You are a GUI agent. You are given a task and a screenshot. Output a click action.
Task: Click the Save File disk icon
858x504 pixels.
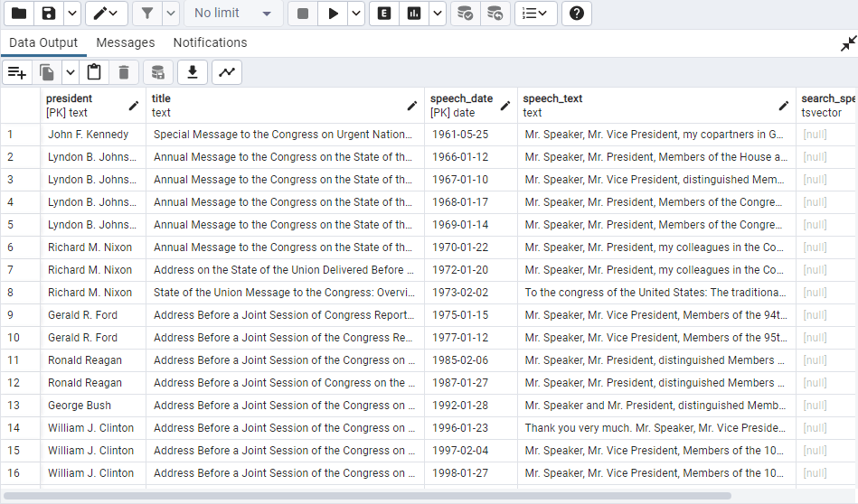[x=49, y=14]
